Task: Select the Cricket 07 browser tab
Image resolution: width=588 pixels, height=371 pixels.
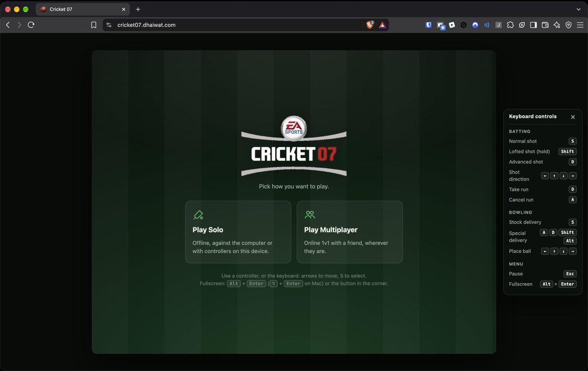Action: (x=82, y=9)
